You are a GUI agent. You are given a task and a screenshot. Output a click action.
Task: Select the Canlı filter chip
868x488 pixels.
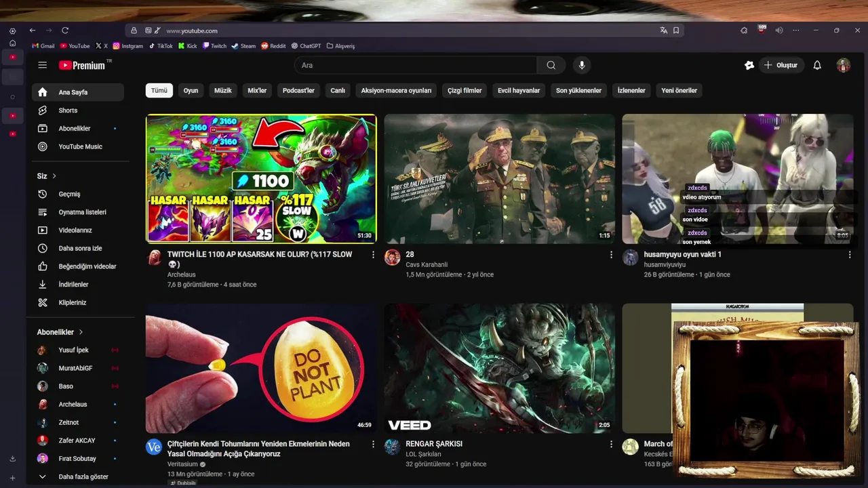[x=338, y=90]
